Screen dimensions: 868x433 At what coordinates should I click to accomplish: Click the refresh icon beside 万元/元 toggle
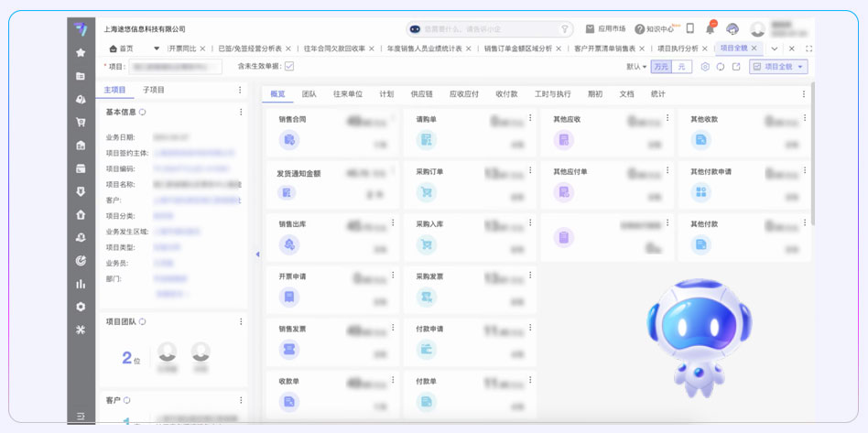tap(721, 67)
